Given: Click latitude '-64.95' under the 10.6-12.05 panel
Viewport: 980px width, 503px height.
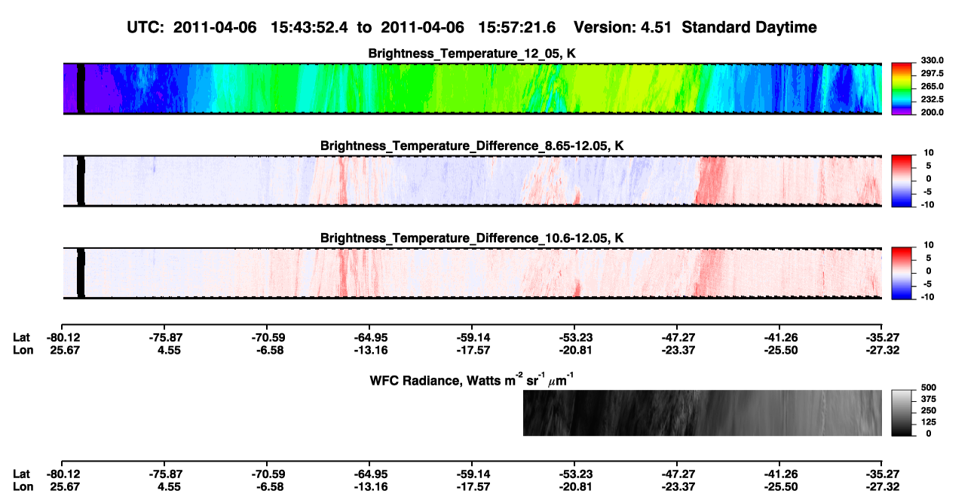Looking at the screenshot, I should coord(369,337).
